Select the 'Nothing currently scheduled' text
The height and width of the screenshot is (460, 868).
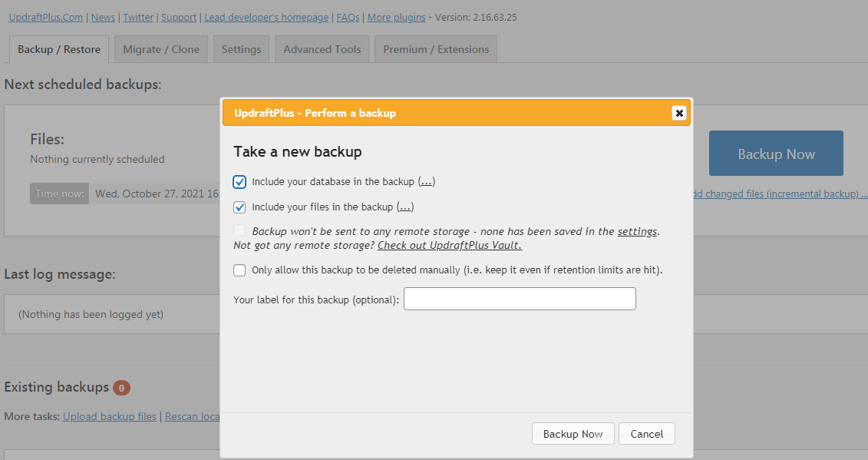pyautogui.click(x=97, y=159)
